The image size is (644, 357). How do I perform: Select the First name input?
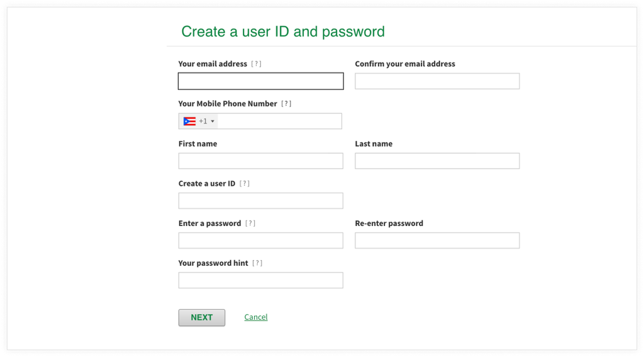260,161
